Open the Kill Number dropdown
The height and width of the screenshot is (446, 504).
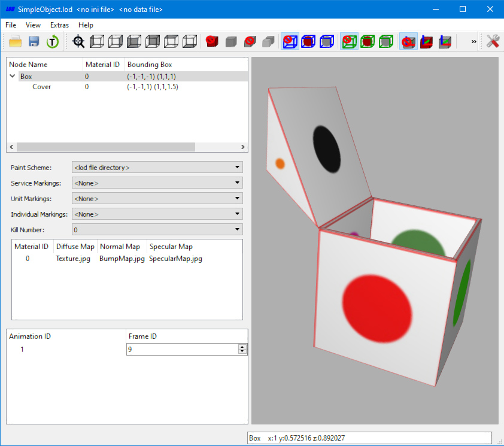click(x=157, y=229)
